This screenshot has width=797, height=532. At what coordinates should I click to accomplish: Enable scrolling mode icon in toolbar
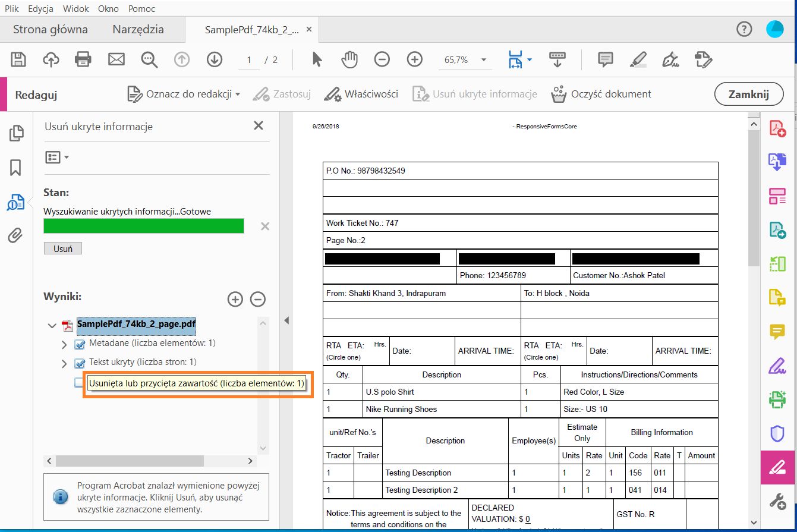(557, 59)
